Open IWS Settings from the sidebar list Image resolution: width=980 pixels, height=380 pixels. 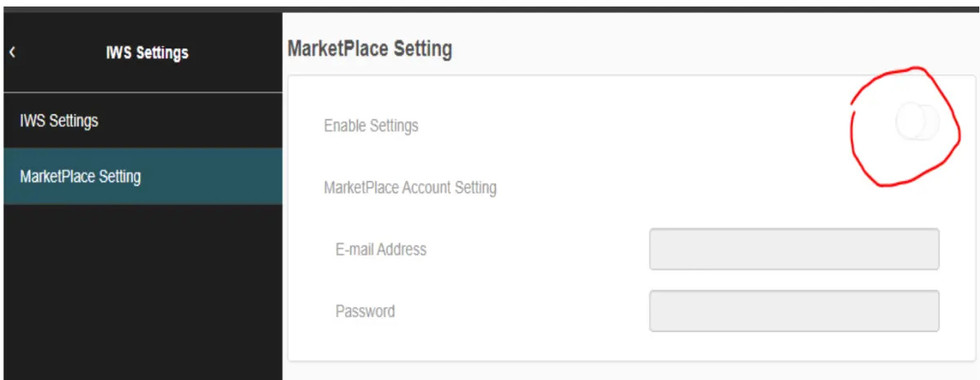coord(59,121)
